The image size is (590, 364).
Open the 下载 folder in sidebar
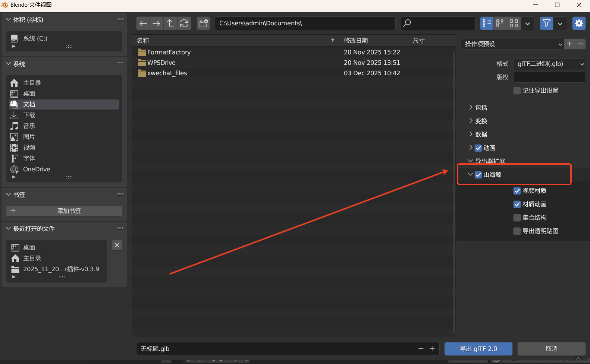[x=29, y=115]
